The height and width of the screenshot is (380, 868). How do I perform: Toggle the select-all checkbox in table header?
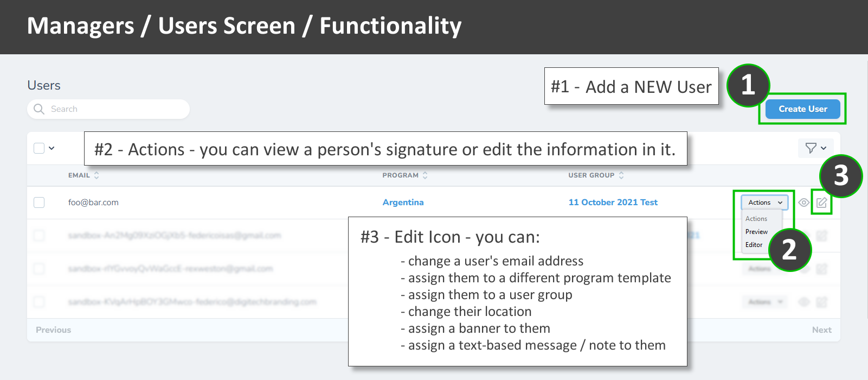(39, 148)
